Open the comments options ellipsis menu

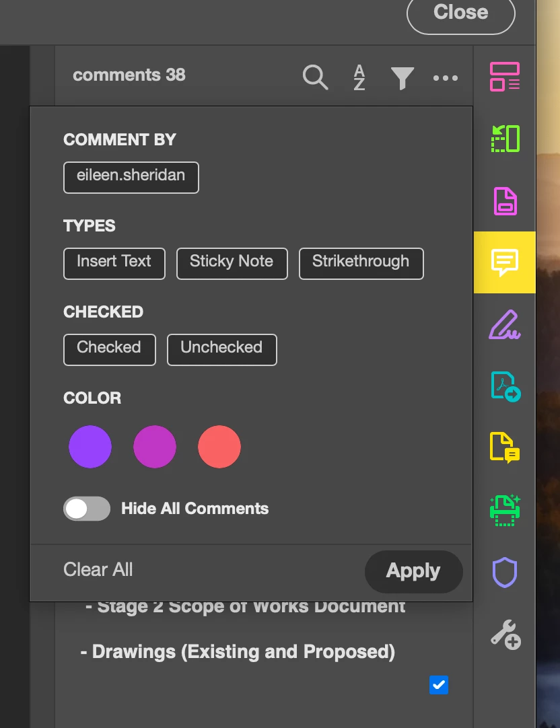coord(445,78)
